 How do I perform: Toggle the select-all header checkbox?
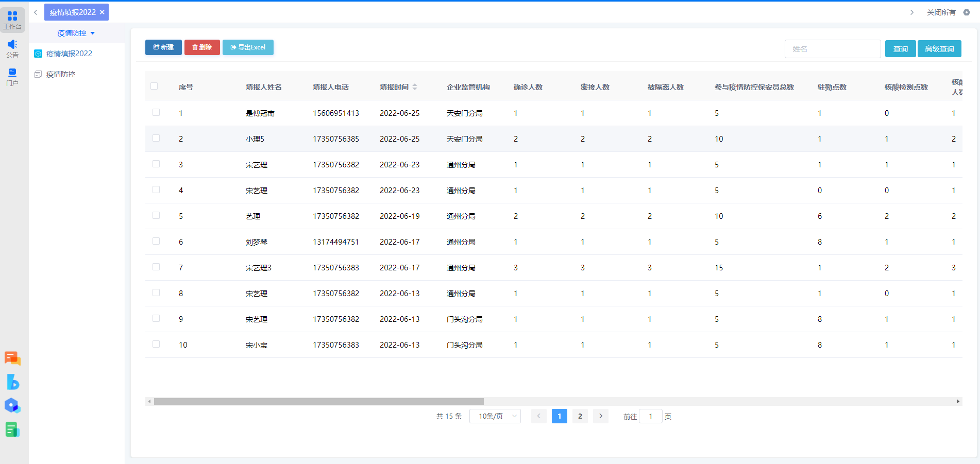154,86
